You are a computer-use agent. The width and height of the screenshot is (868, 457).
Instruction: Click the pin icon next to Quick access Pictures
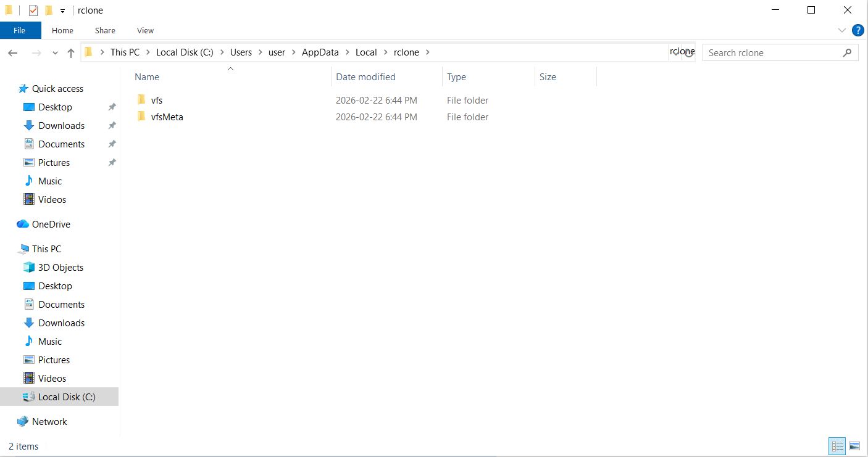click(112, 162)
